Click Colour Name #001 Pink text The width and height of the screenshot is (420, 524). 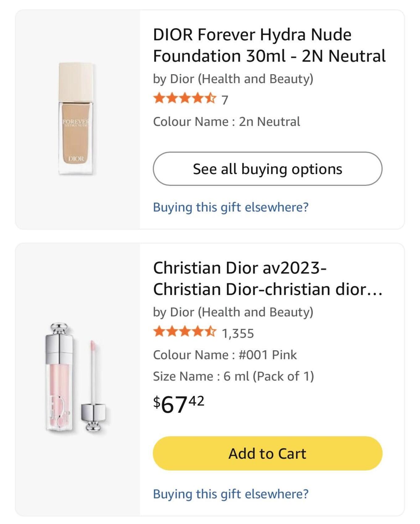[x=225, y=355]
